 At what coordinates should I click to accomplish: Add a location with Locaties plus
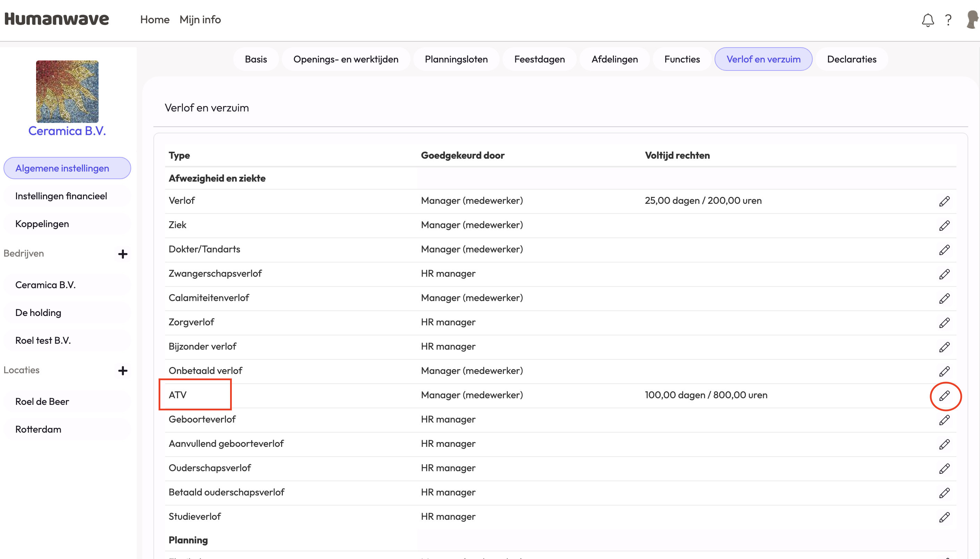click(x=123, y=371)
